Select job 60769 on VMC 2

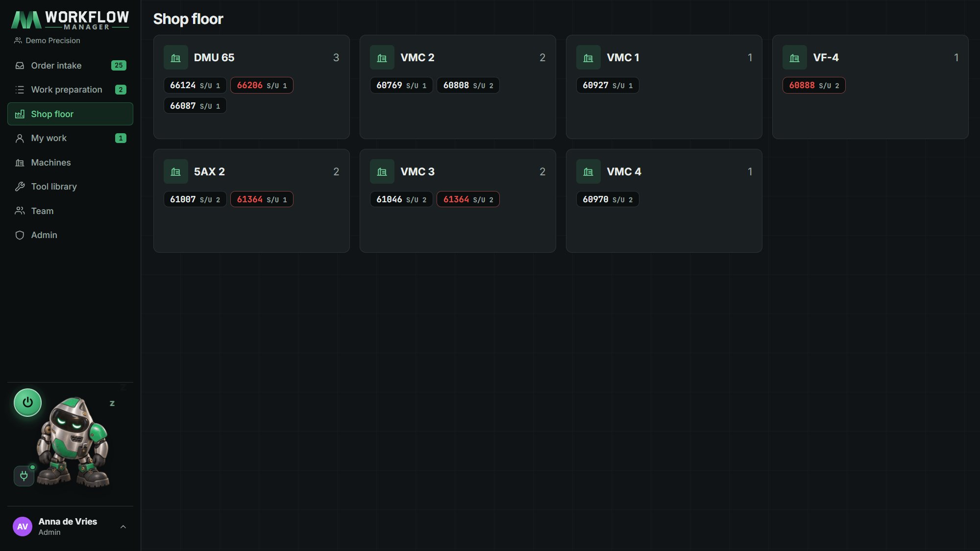tap(401, 85)
